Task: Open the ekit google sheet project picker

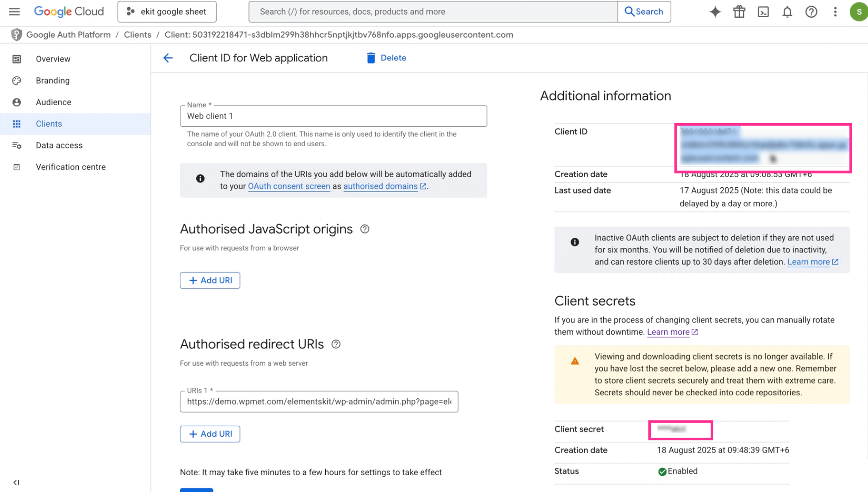Action: (167, 11)
